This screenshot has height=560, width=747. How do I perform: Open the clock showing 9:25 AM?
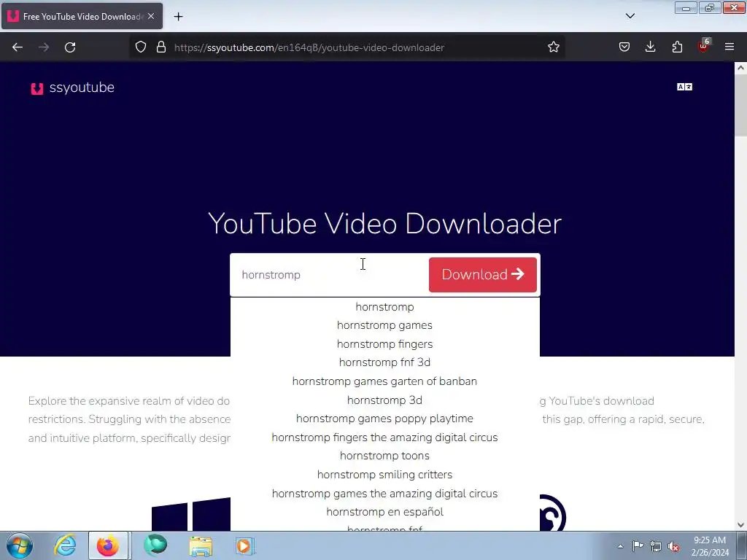[710, 546]
